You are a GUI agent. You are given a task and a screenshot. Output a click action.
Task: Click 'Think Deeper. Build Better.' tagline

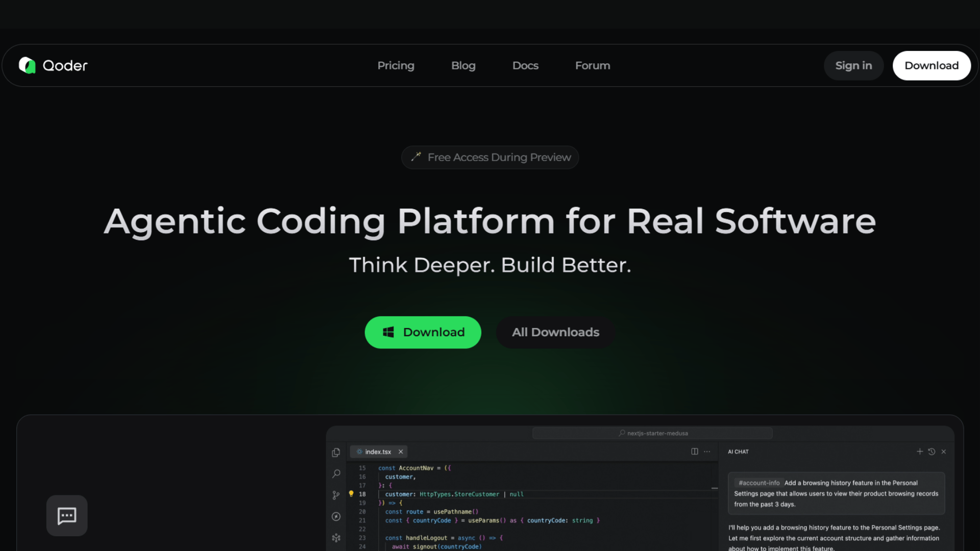pos(490,265)
